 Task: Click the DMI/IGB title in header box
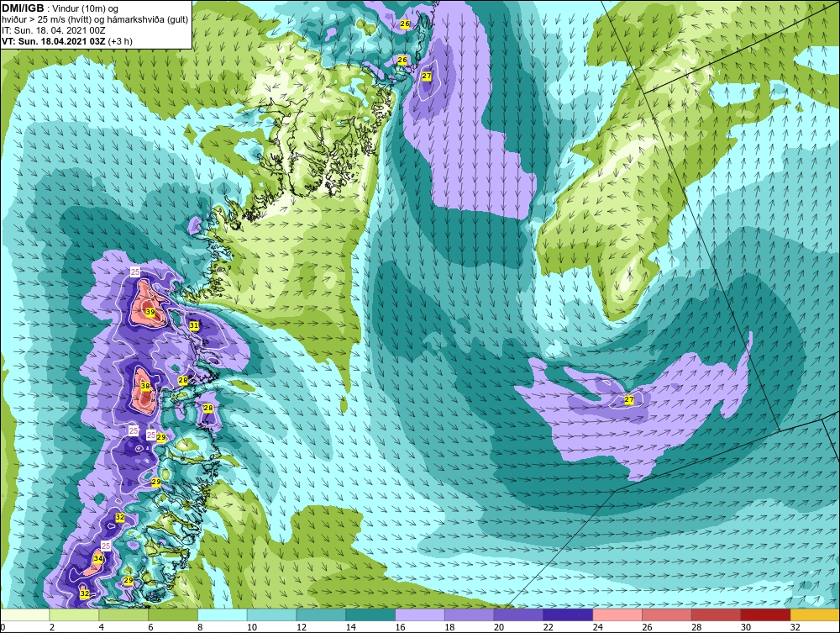(x=24, y=8)
